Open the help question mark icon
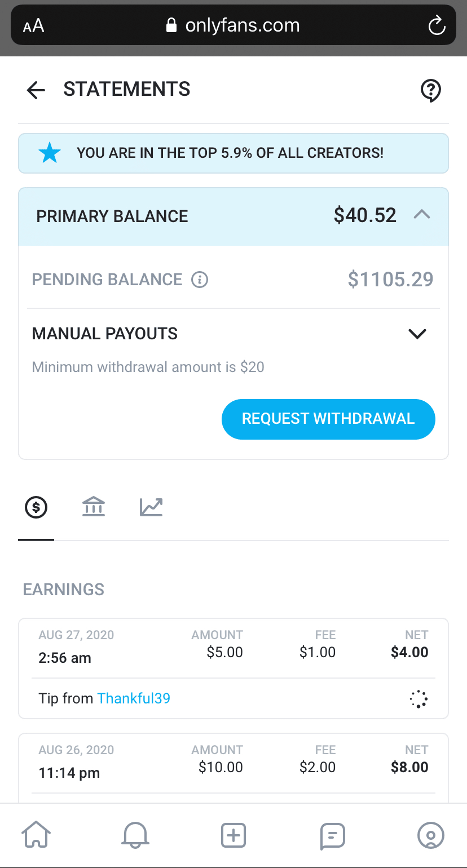The image size is (467, 868). click(x=431, y=90)
